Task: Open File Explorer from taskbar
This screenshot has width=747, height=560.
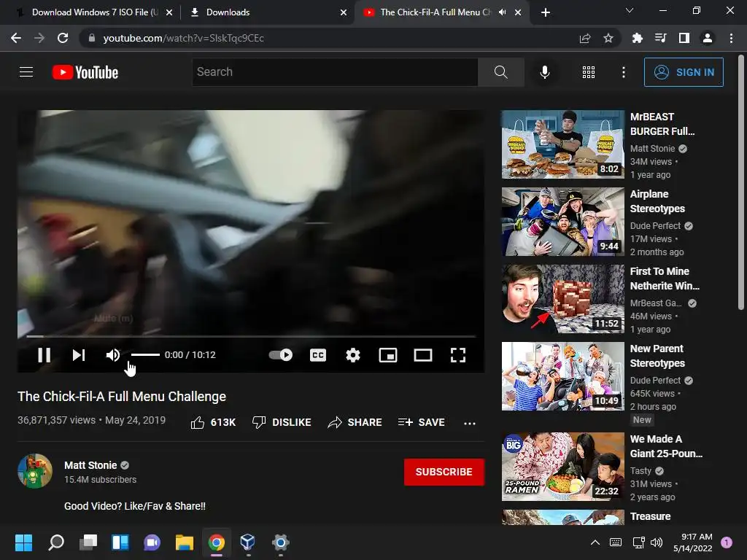Action: tap(185, 542)
